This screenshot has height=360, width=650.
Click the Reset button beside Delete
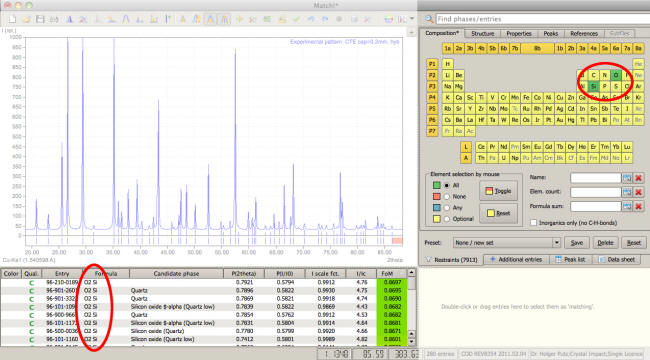coord(633,243)
